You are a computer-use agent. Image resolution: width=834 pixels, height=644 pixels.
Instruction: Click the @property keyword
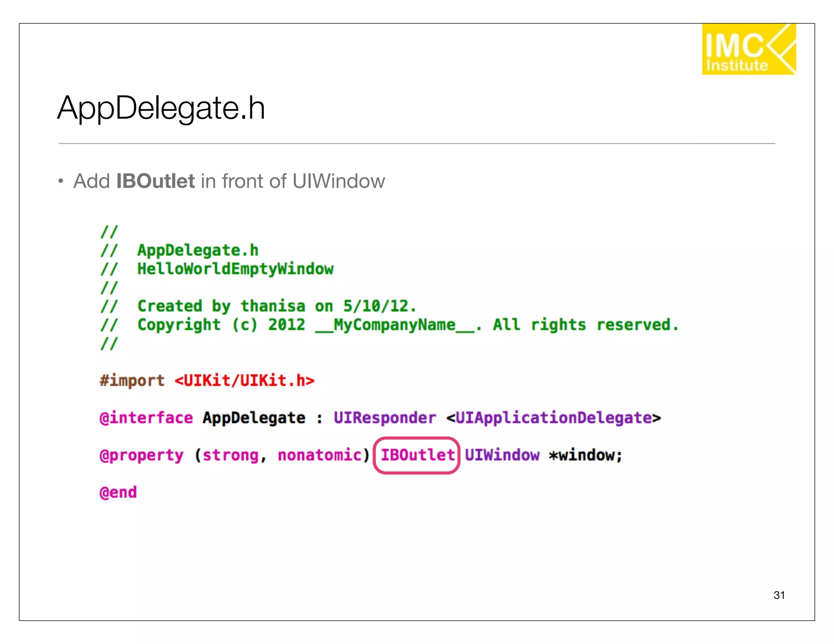(142, 455)
